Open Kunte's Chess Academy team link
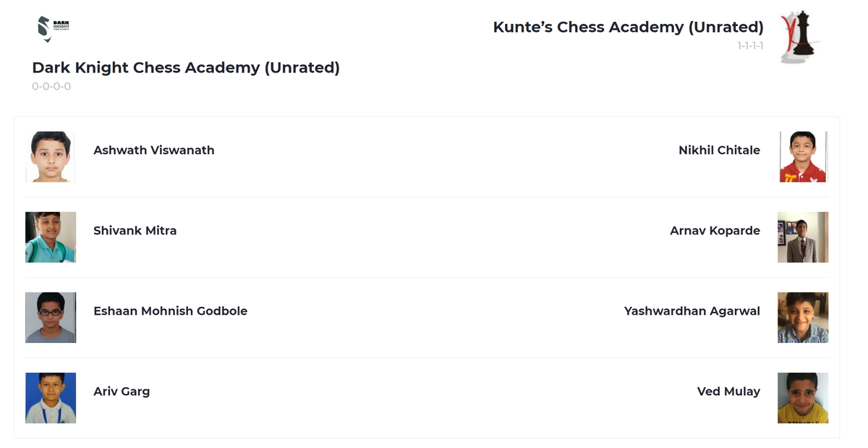 pyautogui.click(x=628, y=28)
